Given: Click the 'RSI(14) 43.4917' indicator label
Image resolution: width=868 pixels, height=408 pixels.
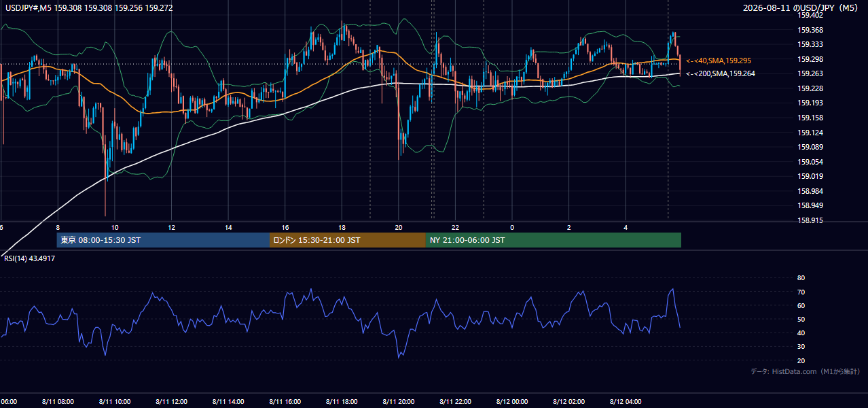Looking at the screenshot, I should point(30,258).
